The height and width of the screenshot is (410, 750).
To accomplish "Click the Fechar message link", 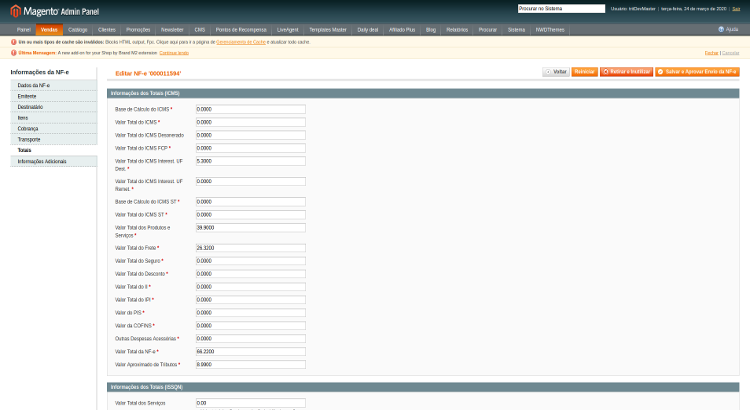I will pos(711,53).
